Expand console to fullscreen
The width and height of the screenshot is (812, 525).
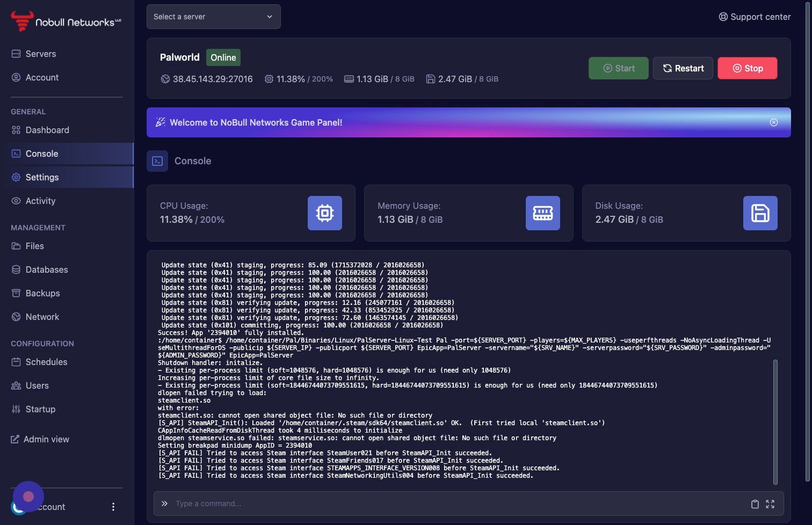[x=770, y=504]
